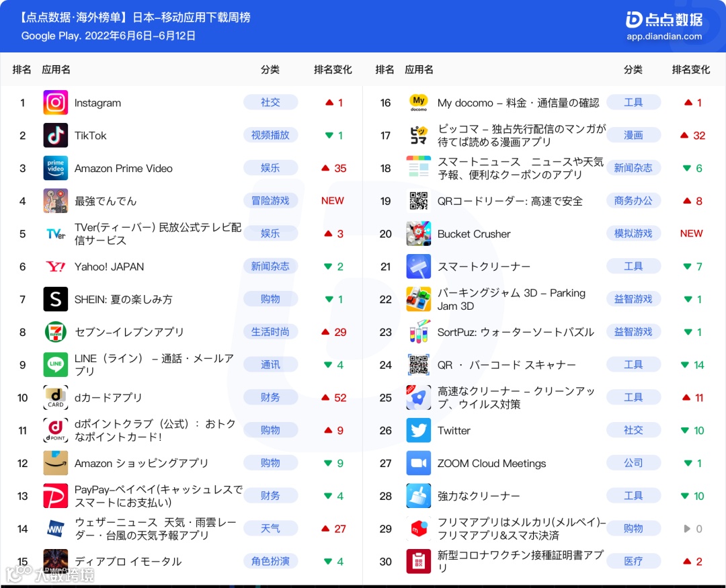Click the Bucket Crusher name text
Image resolution: width=726 pixels, height=588 pixels.
474,234
